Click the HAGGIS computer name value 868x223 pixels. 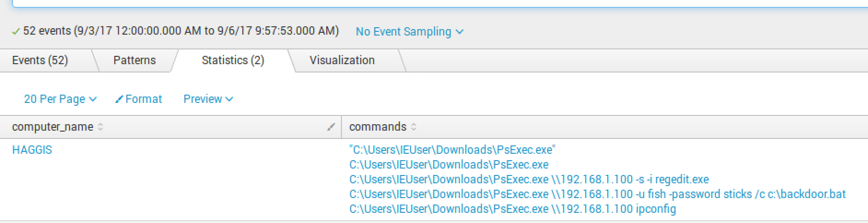click(x=32, y=150)
